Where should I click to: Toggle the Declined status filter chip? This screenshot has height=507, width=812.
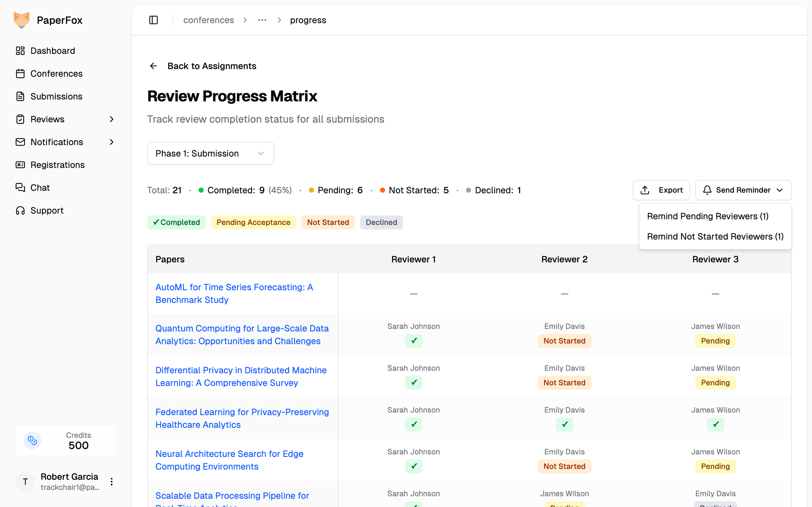381,222
